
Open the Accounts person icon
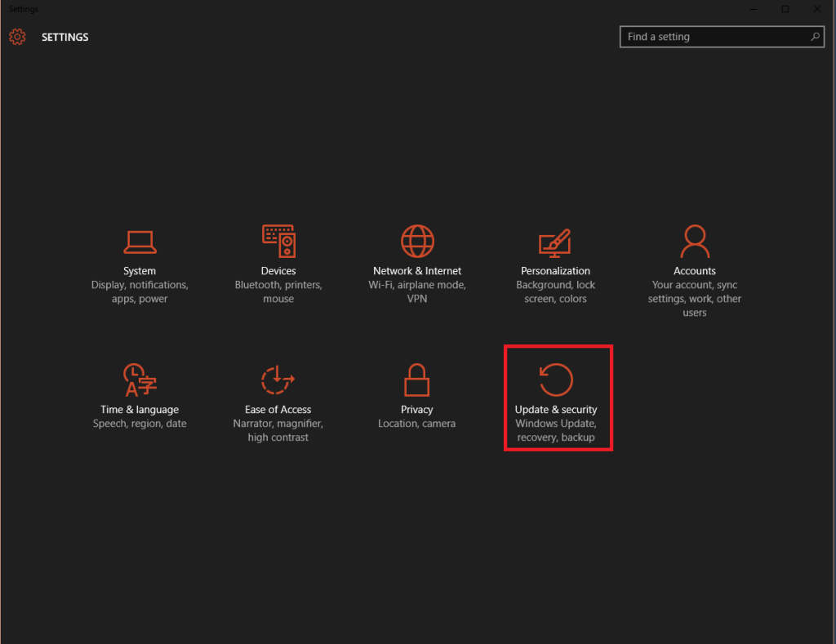point(695,242)
